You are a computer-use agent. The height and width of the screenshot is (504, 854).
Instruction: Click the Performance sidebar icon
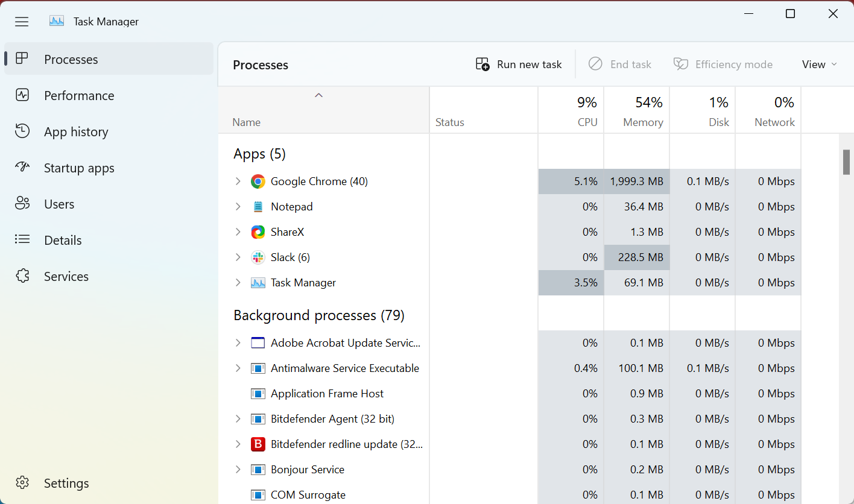point(22,95)
